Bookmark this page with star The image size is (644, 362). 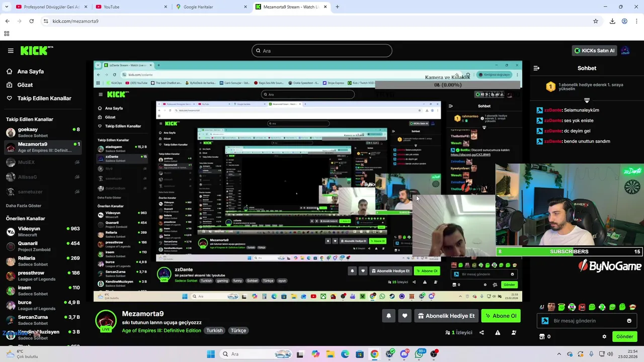596,21
